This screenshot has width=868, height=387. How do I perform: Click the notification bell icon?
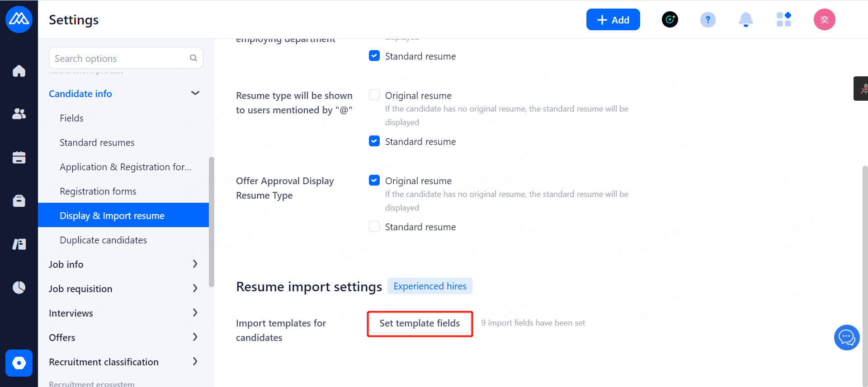tap(745, 19)
